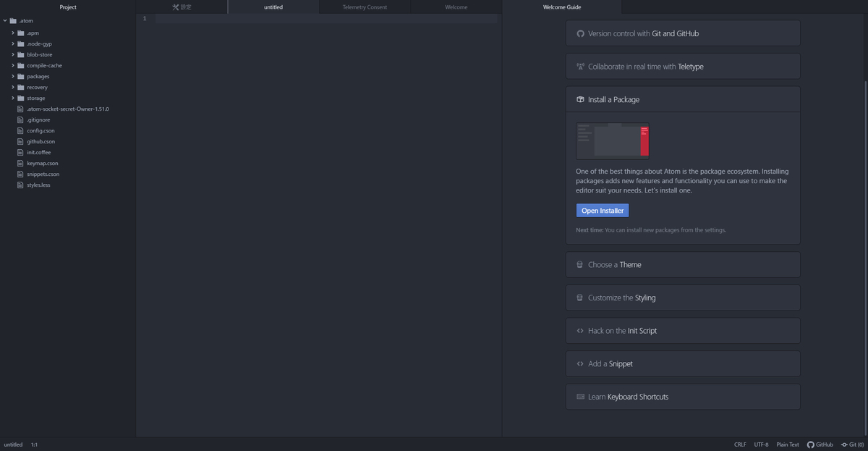Click the paint can icon beside Customize the Styling
This screenshot has height=451, width=868.
579,298
